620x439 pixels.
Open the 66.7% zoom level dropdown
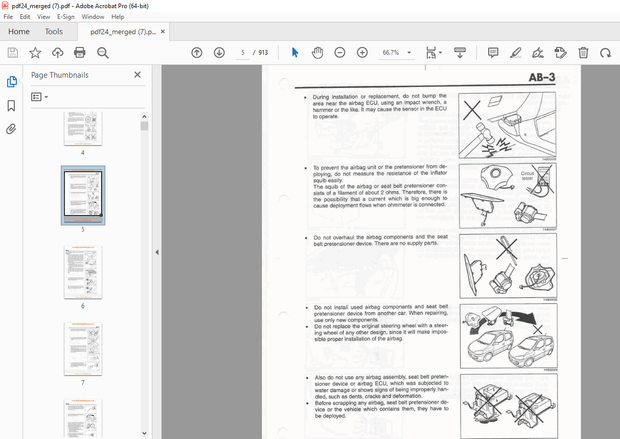[411, 52]
